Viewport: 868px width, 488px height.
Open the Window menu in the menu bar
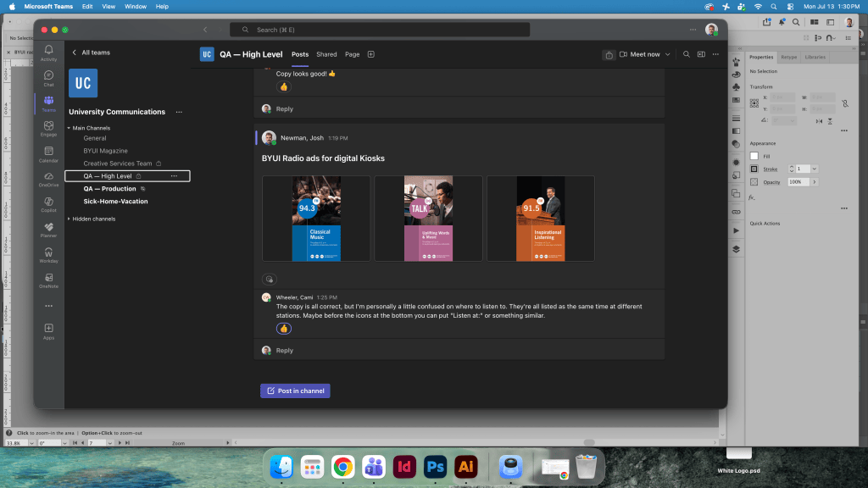tap(135, 7)
